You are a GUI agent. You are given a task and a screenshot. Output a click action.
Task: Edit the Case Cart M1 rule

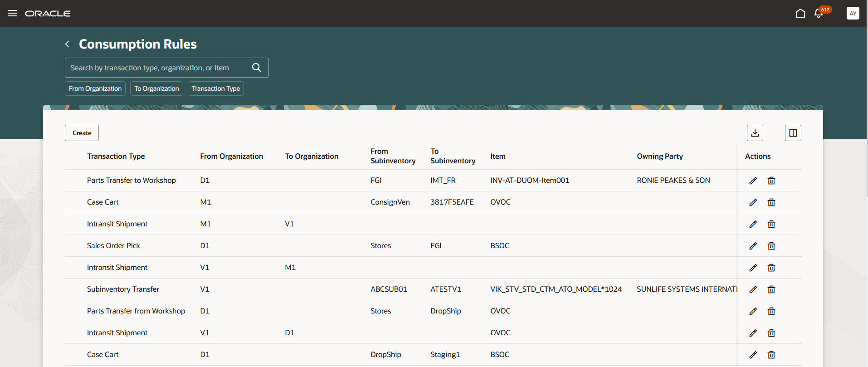pyautogui.click(x=753, y=202)
